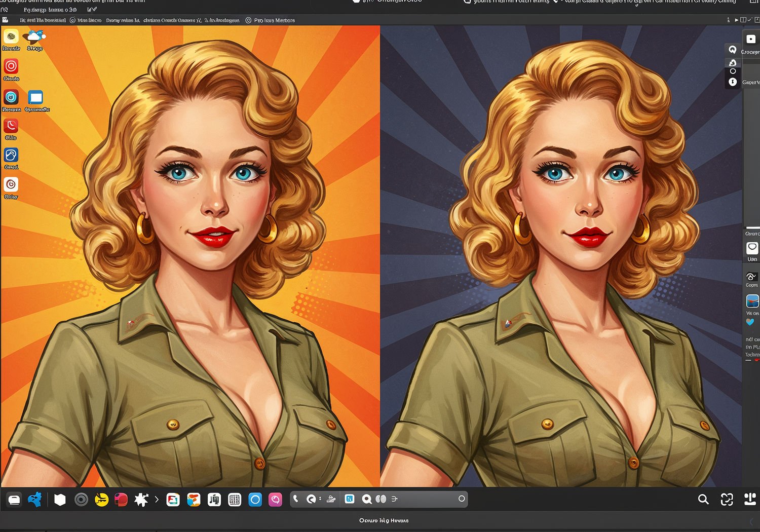Open the yellow desktop icon at top-left

pyautogui.click(x=11, y=36)
